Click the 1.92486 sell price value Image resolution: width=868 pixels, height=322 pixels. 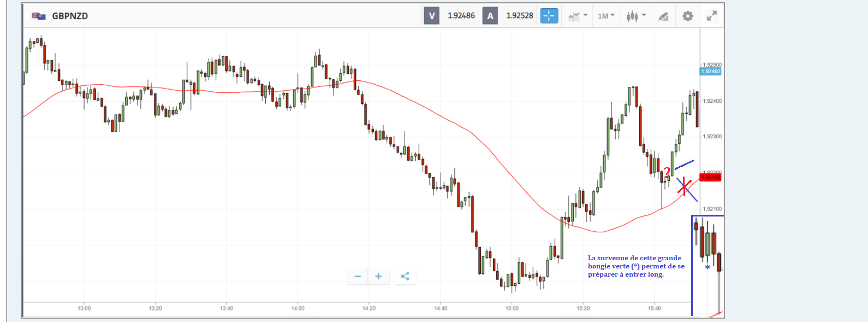pyautogui.click(x=461, y=16)
